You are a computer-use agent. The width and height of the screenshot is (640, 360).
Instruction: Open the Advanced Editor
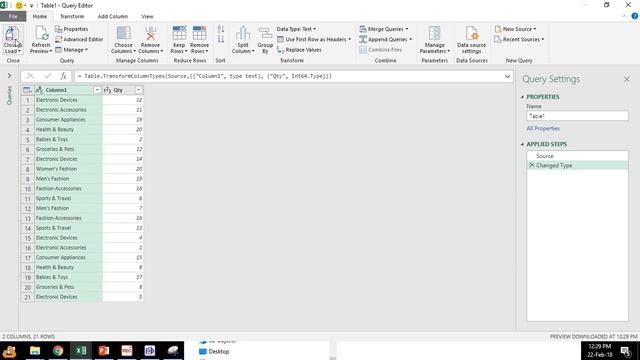click(x=79, y=39)
